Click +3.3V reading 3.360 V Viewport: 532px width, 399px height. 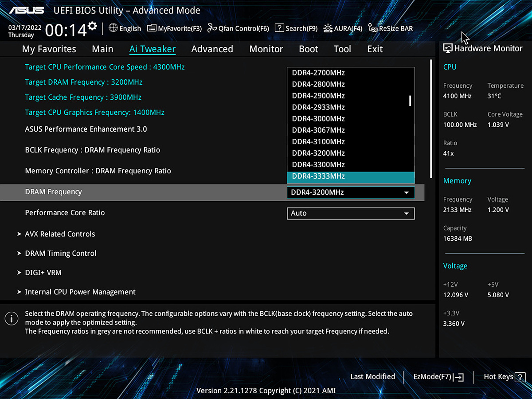(454, 324)
